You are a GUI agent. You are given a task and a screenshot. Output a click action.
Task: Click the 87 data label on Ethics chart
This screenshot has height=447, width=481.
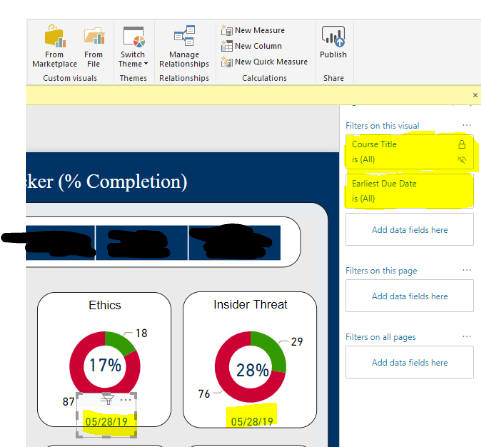68,402
